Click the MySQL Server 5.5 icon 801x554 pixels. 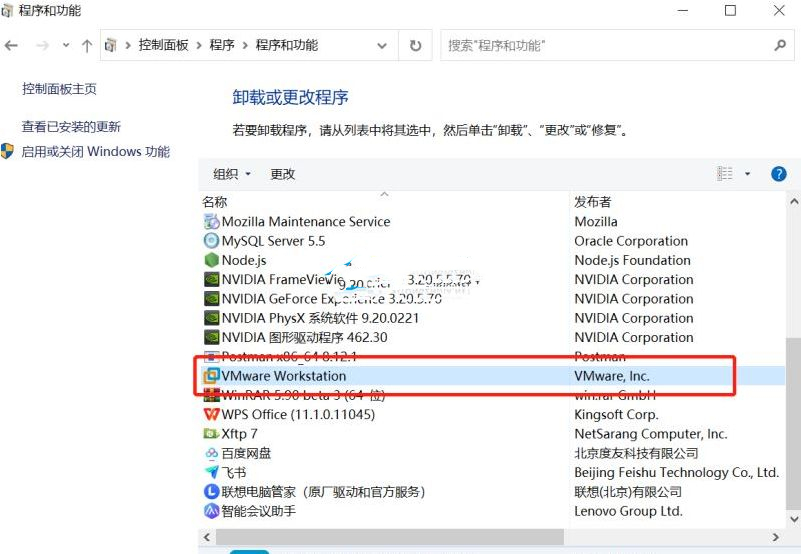click(211, 241)
